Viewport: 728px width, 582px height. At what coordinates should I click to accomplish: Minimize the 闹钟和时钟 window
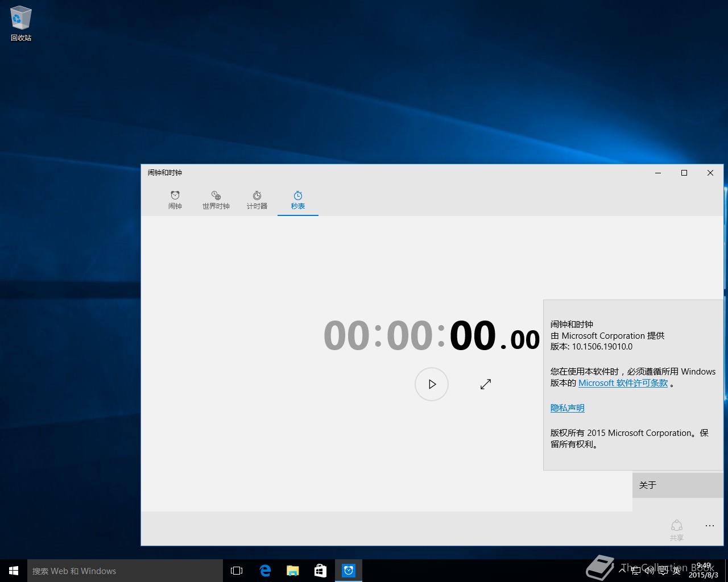pyautogui.click(x=658, y=173)
